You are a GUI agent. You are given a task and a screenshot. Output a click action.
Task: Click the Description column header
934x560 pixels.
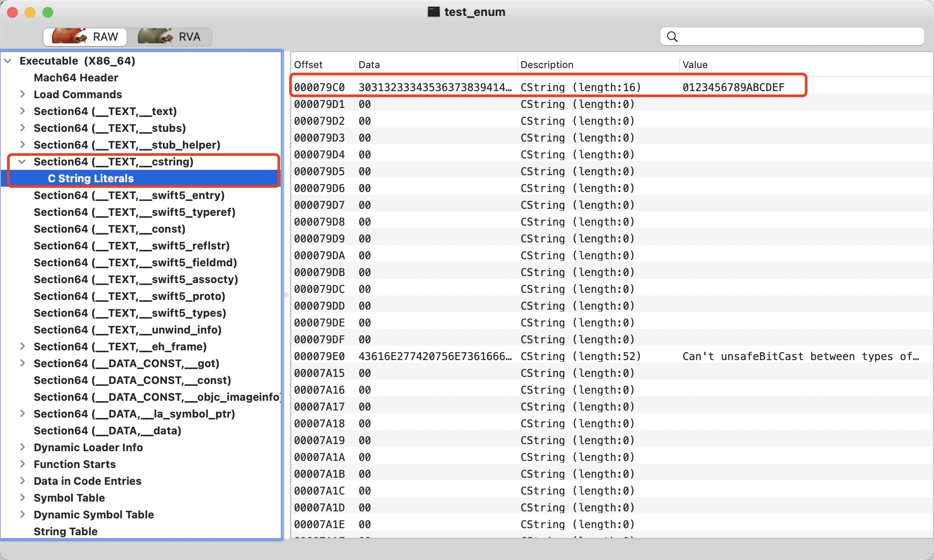(547, 65)
